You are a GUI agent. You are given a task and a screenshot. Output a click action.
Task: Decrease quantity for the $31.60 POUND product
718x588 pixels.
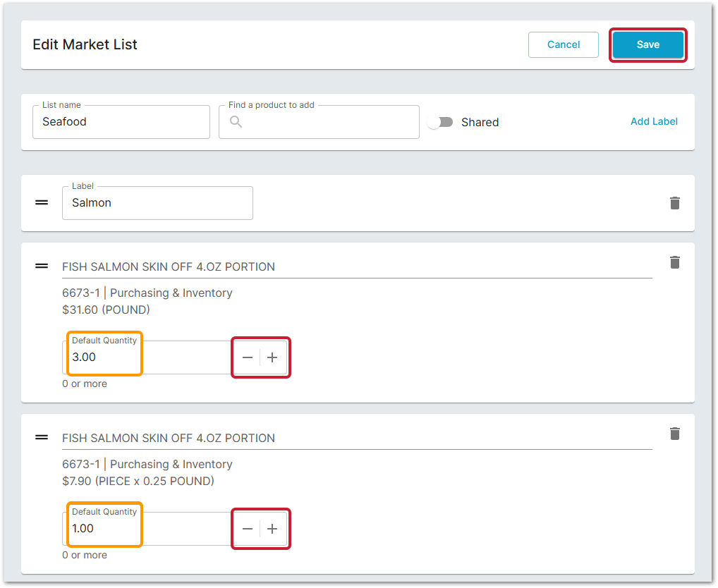click(x=248, y=357)
